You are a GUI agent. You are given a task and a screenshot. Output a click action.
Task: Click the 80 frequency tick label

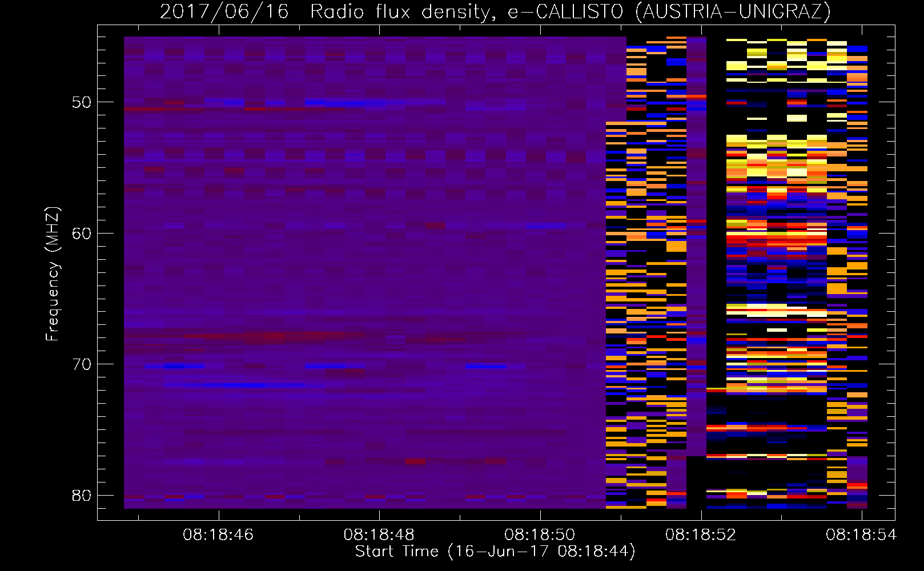click(82, 495)
